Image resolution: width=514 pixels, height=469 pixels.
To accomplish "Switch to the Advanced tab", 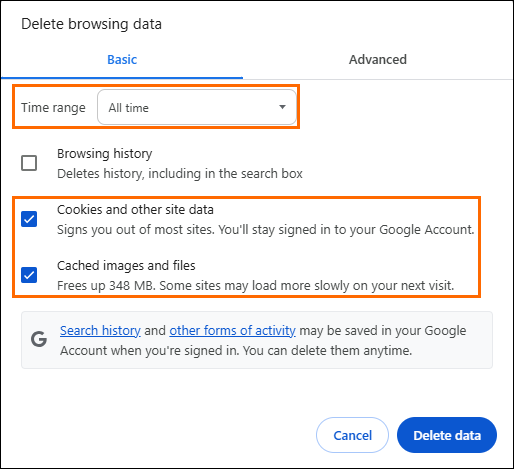I will (x=378, y=60).
